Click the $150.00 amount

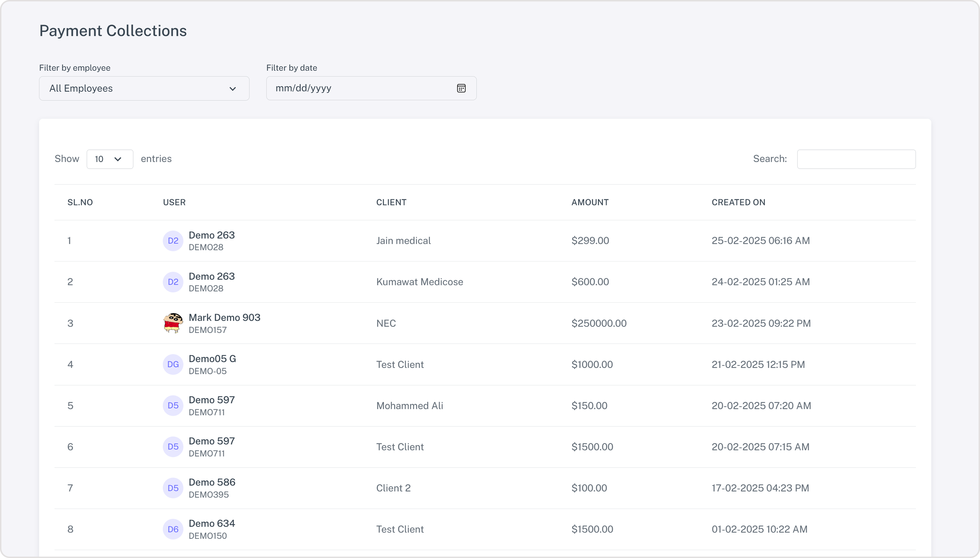pos(589,406)
